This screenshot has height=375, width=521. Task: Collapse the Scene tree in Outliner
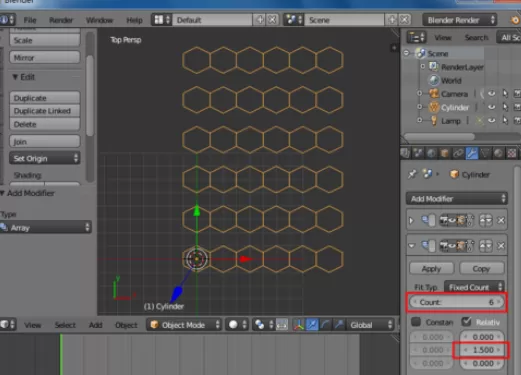pyautogui.click(x=406, y=53)
